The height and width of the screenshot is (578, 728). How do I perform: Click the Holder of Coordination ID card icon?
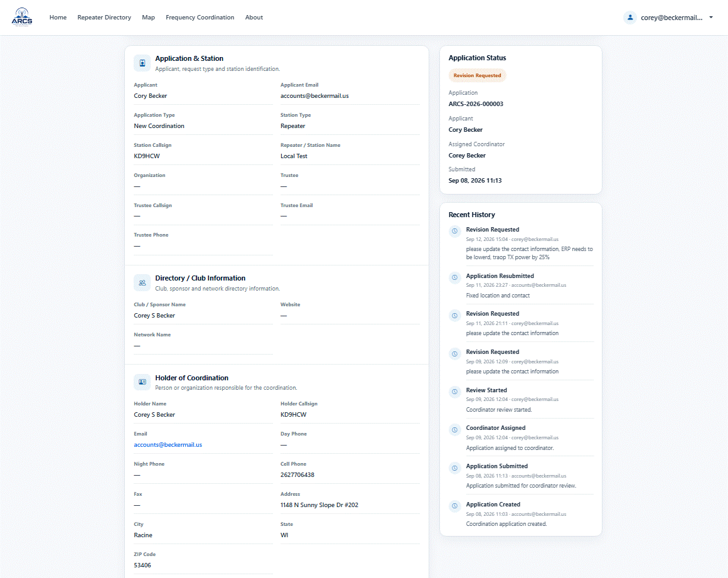click(x=142, y=382)
